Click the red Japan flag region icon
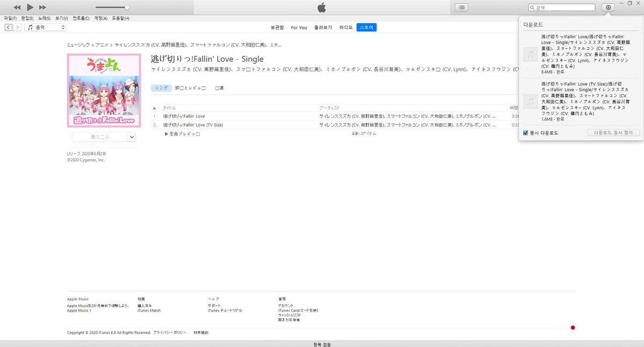The image size is (644, 347). (573, 327)
